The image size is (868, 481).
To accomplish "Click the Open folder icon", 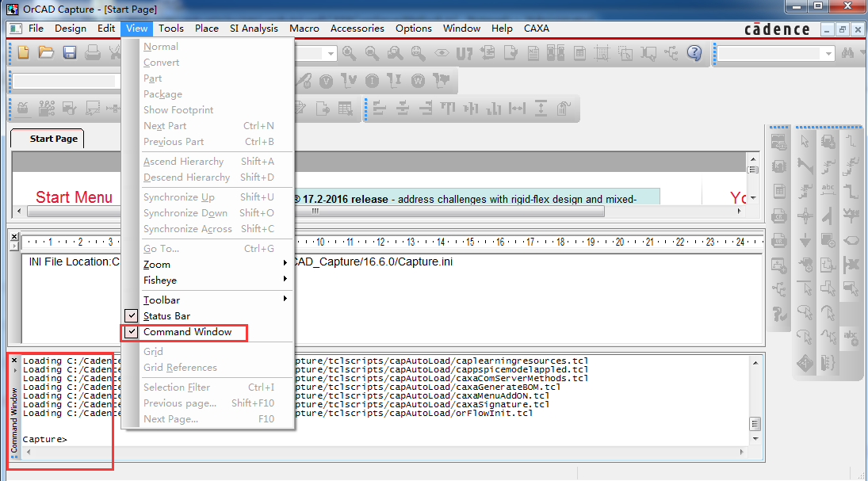I will click(46, 52).
